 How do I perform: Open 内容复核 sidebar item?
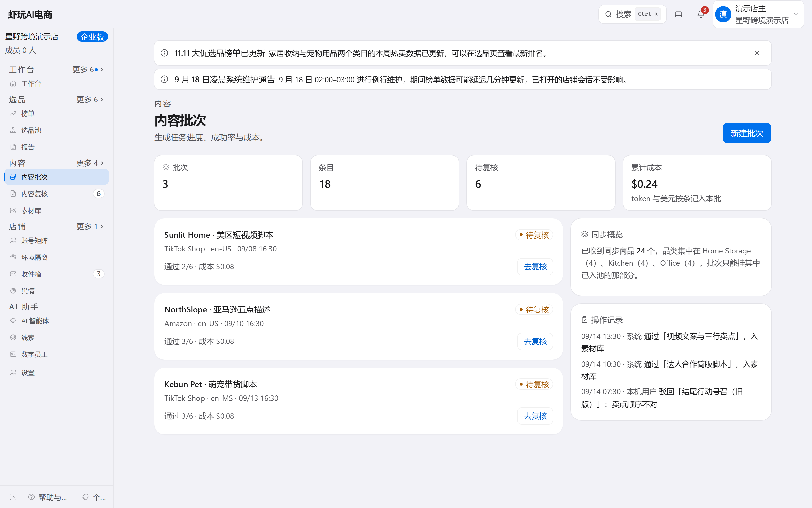pyautogui.click(x=56, y=194)
